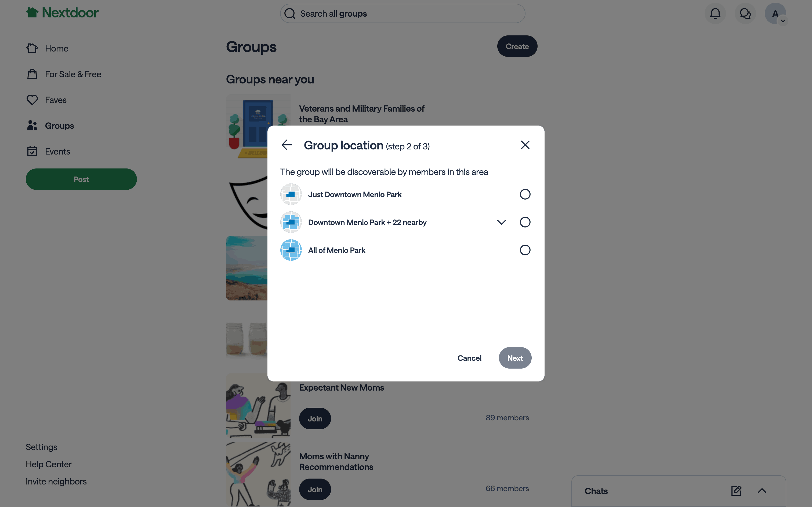This screenshot has height=507, width=812.
Task: Click the notifications bell icon
Action: [x=715, y=13]
